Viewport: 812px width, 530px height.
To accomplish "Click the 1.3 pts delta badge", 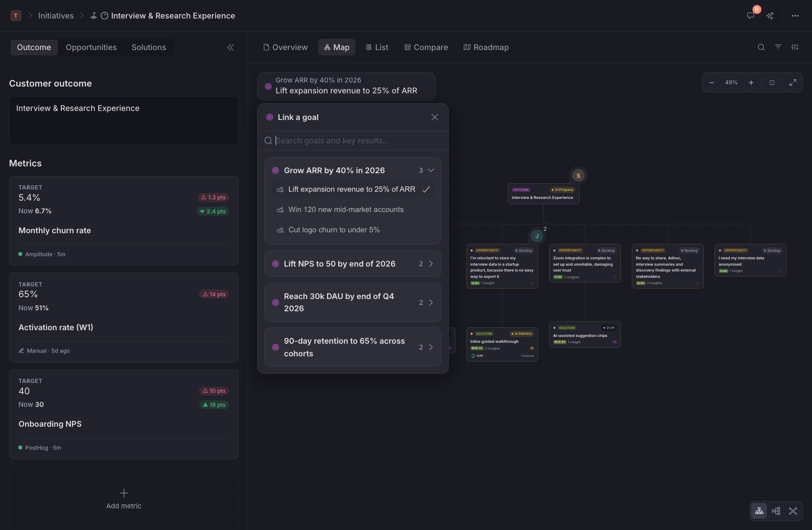I will 213,198.
